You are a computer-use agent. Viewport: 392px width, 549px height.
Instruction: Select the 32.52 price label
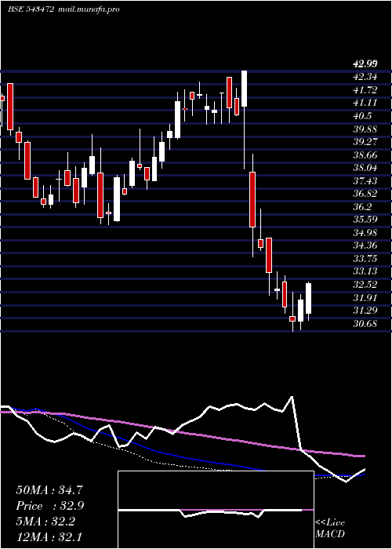[365, 284]
